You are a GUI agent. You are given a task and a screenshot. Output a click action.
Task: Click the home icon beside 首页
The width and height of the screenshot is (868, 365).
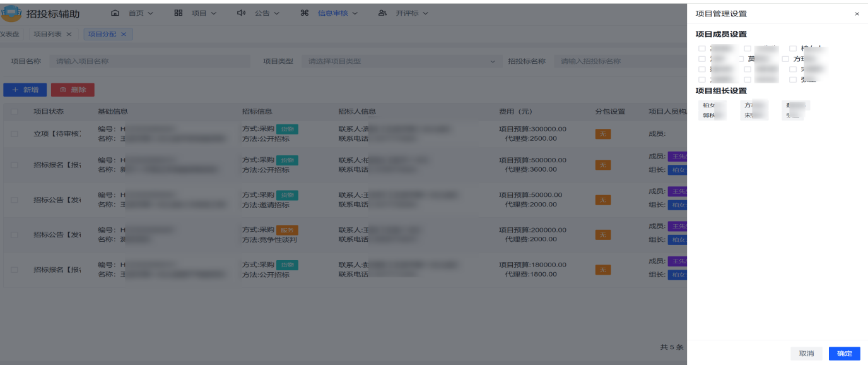pos(115,13)
